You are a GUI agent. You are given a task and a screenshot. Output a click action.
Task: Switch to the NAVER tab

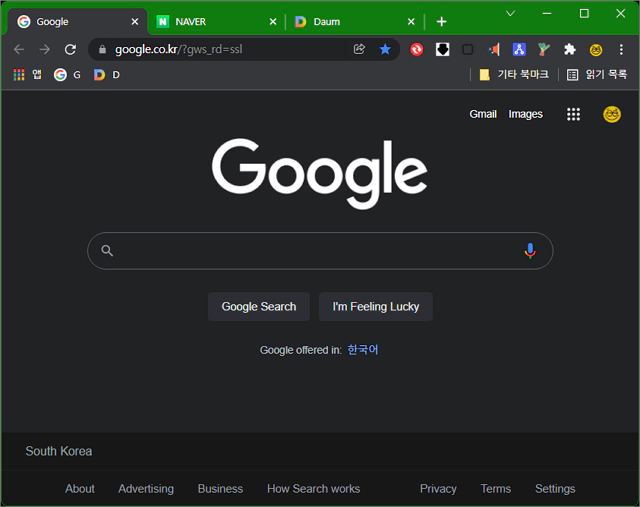tap(216, 22)
